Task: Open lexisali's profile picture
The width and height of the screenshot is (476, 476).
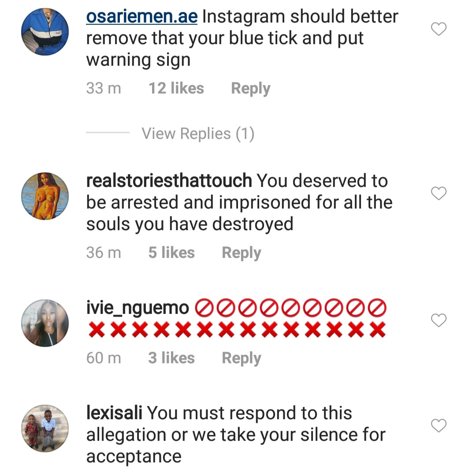Action: coord(45,428)
